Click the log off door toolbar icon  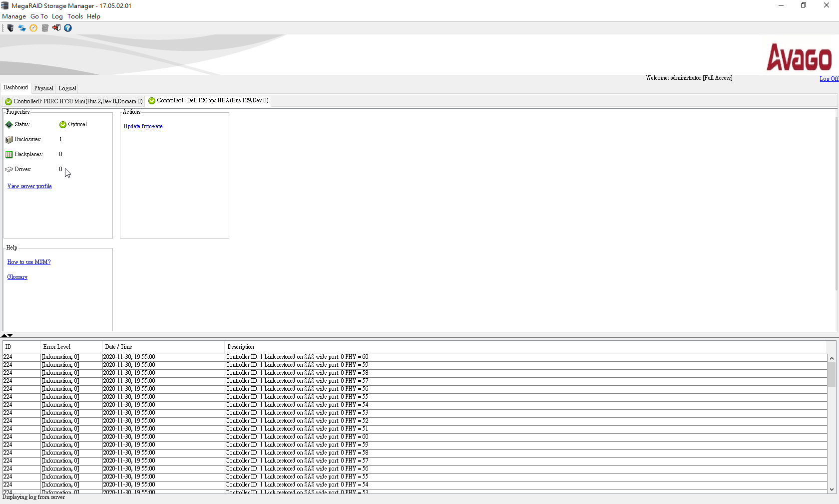click(56, 28)
